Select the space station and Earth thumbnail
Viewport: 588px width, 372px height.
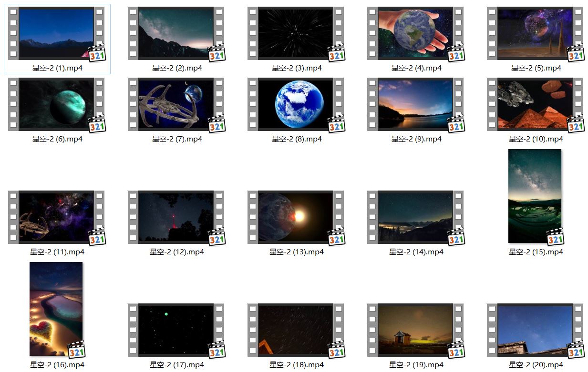click(176, 104)
